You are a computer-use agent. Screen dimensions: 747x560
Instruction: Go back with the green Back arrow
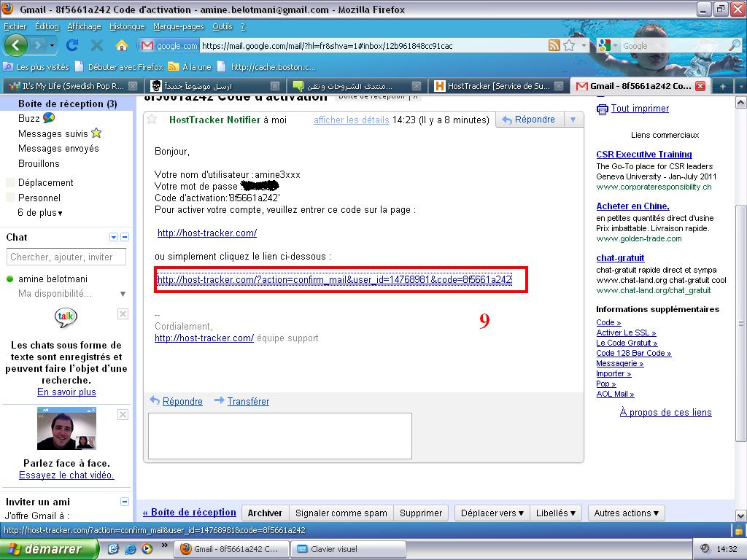click(16, 46)
